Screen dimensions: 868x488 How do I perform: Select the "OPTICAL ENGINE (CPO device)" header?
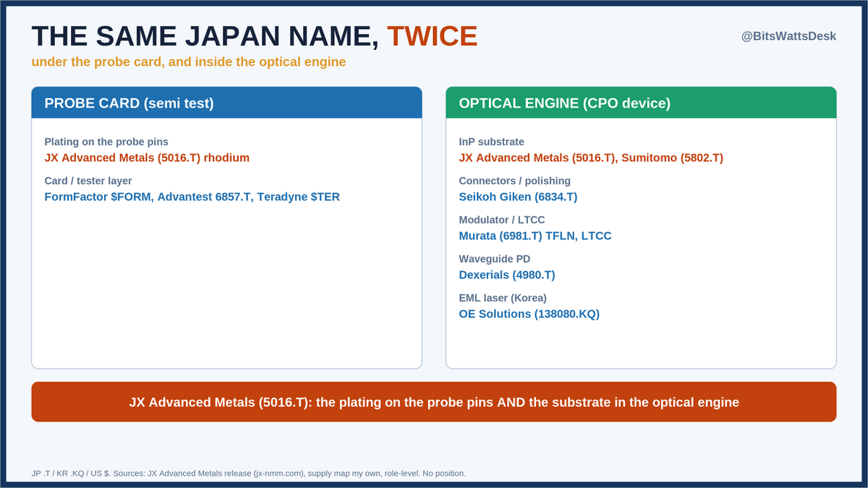(x=641, y=103)
